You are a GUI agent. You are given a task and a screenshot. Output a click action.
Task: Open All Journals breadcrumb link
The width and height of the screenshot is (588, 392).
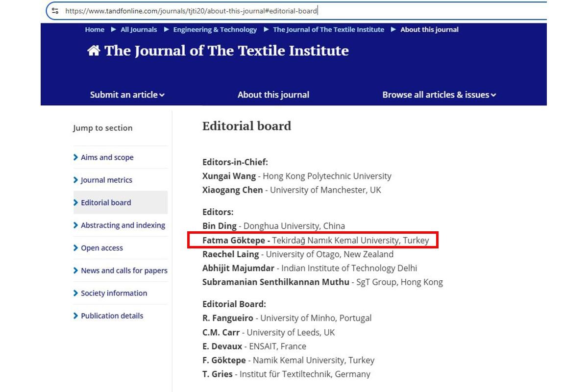coord(139,29)
